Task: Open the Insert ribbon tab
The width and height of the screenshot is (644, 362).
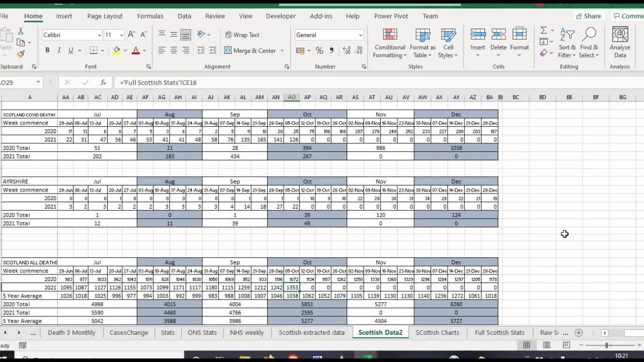Action: point(64,16)
